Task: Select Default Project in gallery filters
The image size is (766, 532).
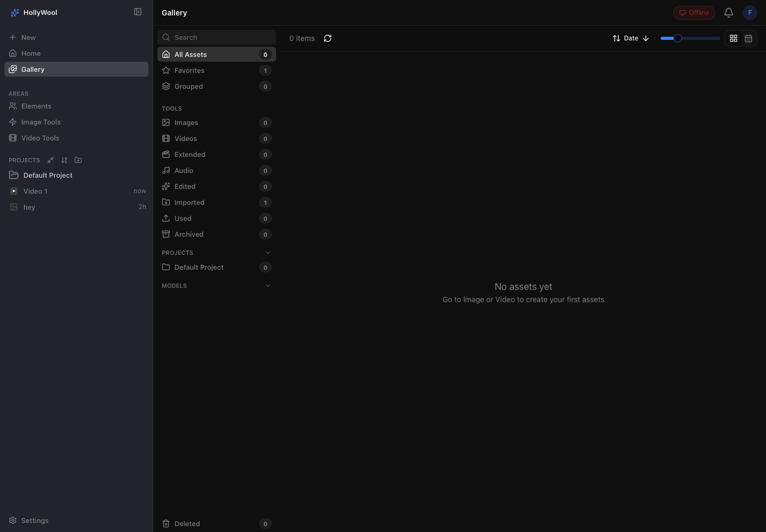Action: click(217, 267)
